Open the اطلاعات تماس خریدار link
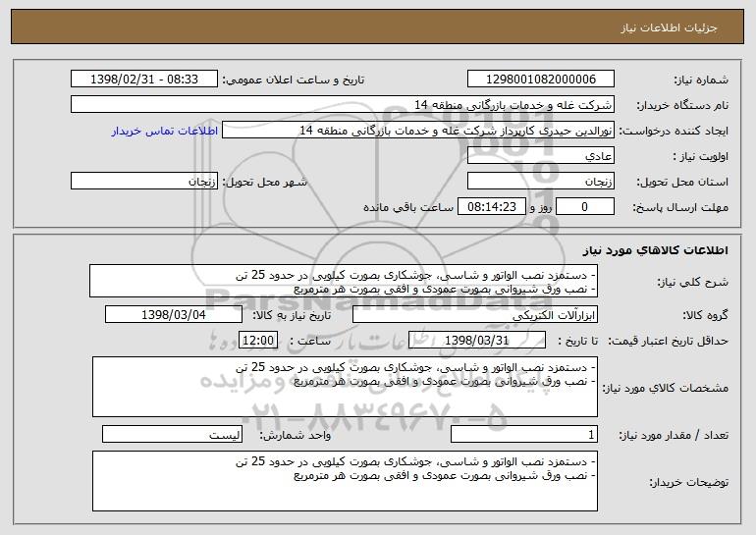756x535 pixels. (x=164, y=132)
